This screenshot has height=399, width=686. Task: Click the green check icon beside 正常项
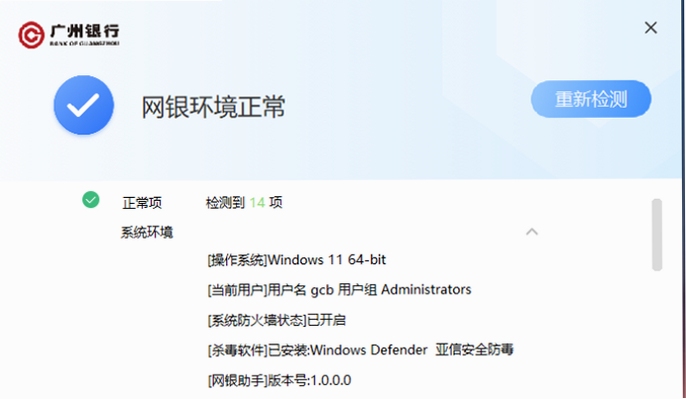[91, 200]
